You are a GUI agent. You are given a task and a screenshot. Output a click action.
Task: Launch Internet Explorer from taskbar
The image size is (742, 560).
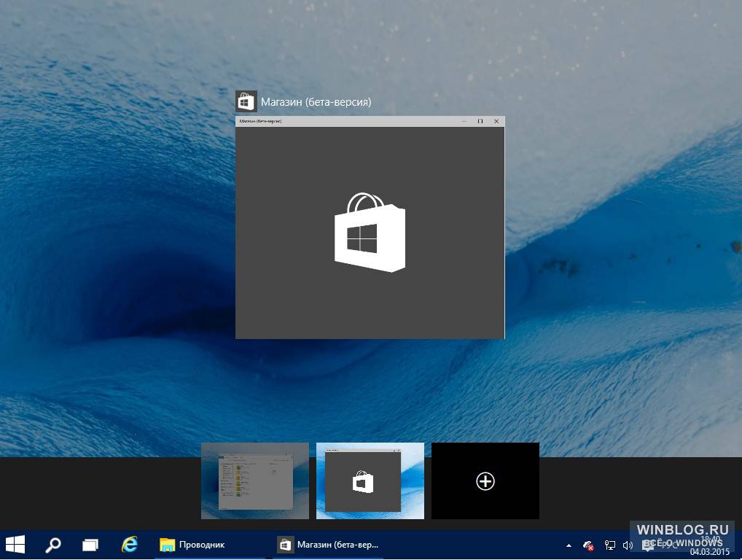[129, 545]
